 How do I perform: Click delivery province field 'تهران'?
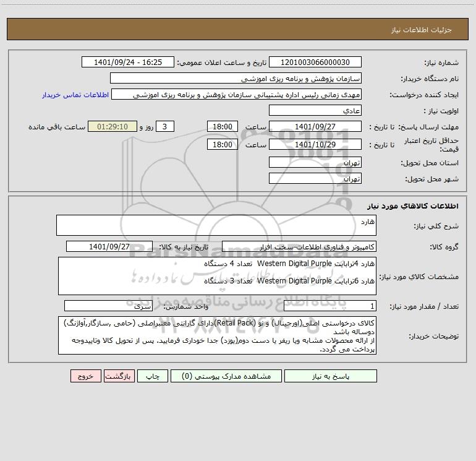click(x=315, y=163)
